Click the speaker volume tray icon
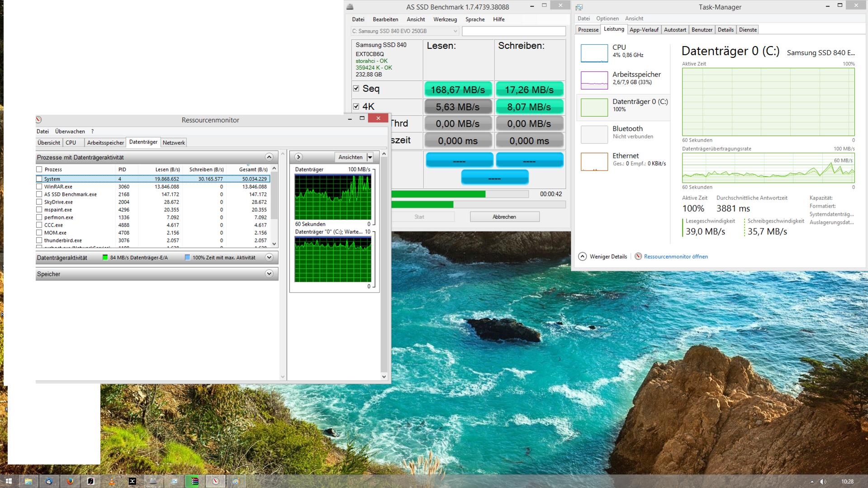Screen dimensions: 868x488 click(823, 482)
